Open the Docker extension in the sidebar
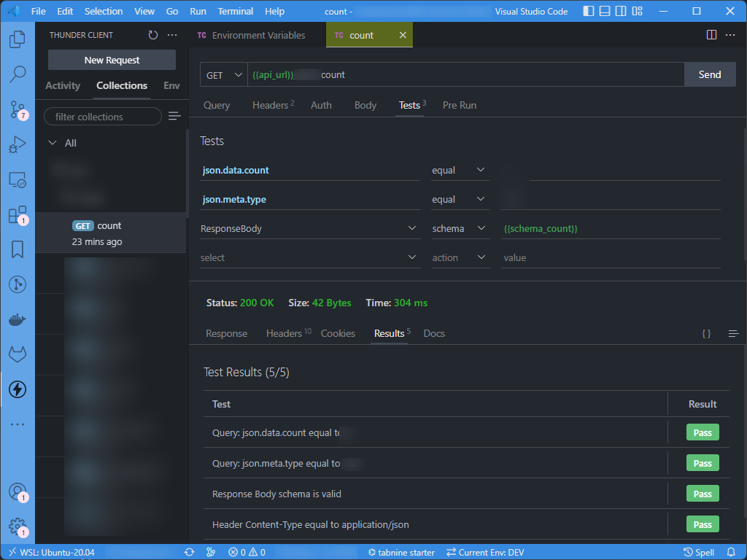 coord(18,319)
